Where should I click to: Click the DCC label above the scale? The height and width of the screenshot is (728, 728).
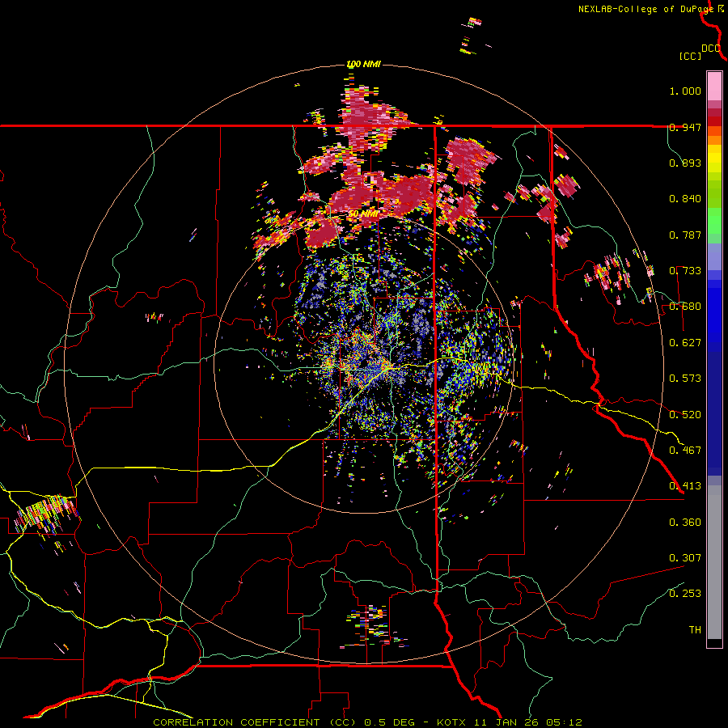[x=711, y=49]
